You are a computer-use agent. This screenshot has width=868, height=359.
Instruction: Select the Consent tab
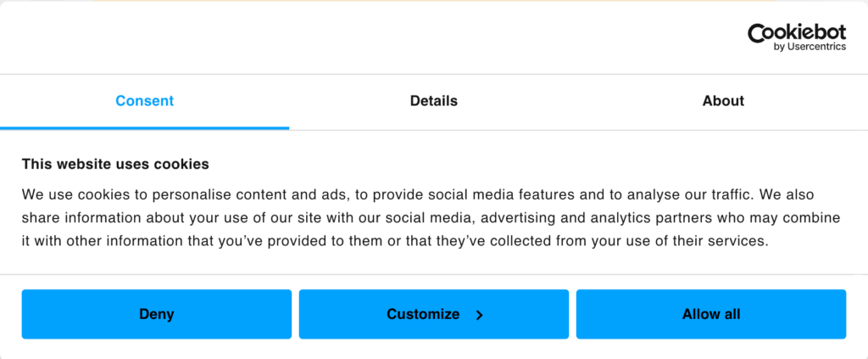pos(144,101)
